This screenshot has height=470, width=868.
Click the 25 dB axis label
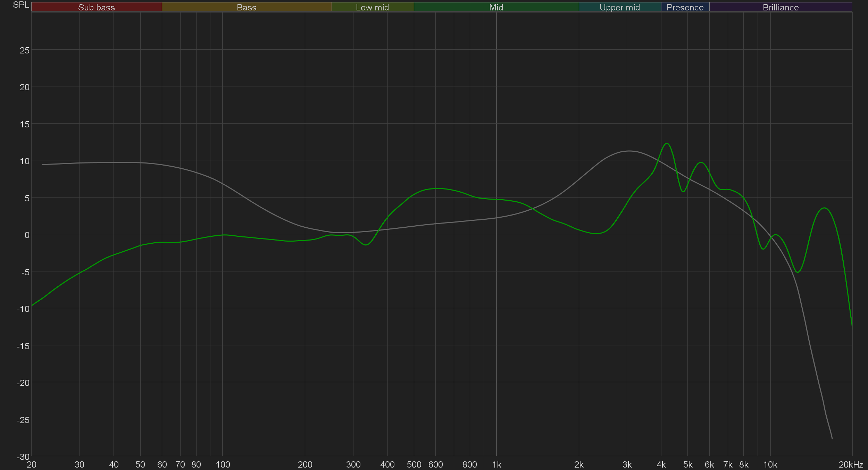[25, 50]
